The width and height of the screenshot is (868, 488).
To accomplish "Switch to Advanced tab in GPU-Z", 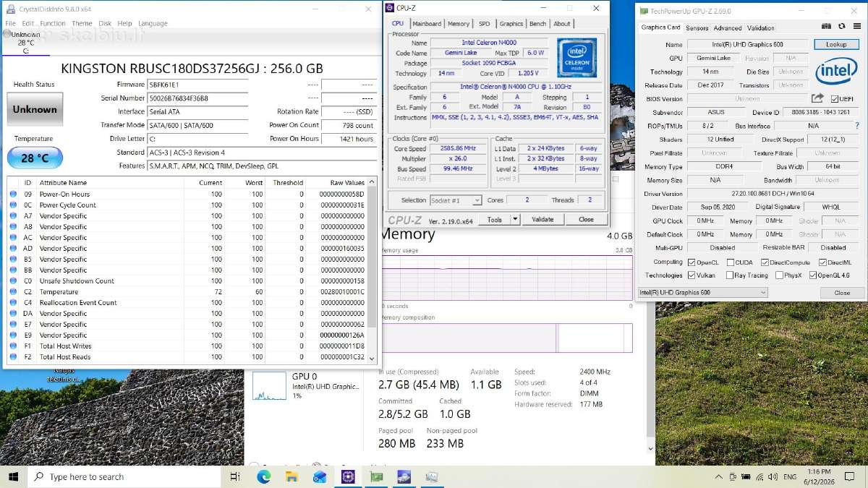I will pyautogui.click(x=728, y=28).
